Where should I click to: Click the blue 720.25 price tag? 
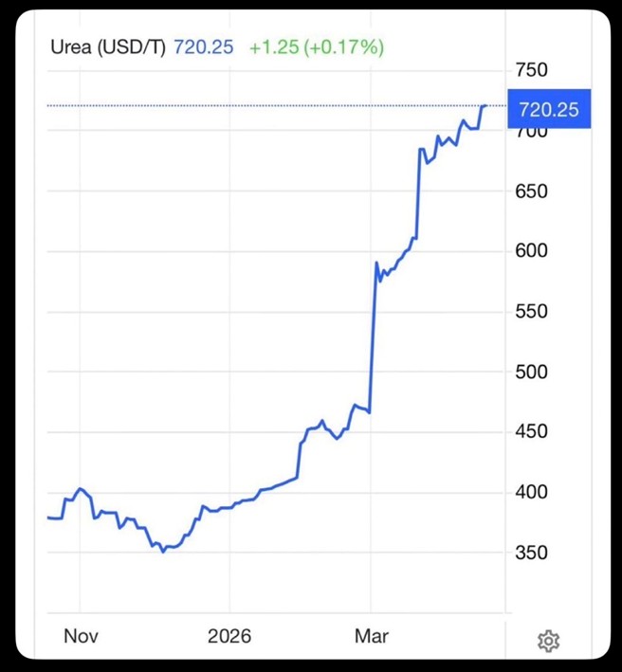549,110
